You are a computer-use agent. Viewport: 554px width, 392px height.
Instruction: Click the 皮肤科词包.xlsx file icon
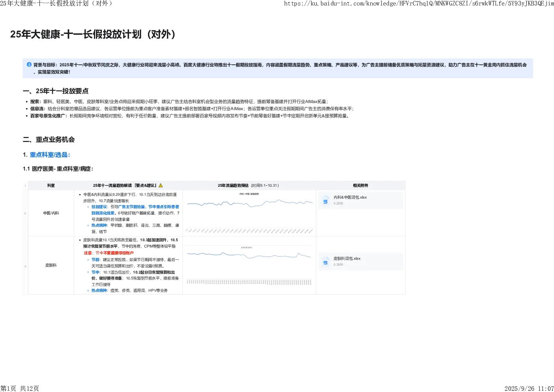pos(326,261)
